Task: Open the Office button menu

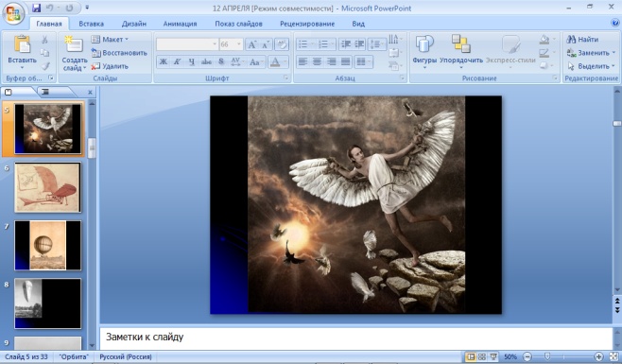Action: pyautogui.click(x=13, y=13)
